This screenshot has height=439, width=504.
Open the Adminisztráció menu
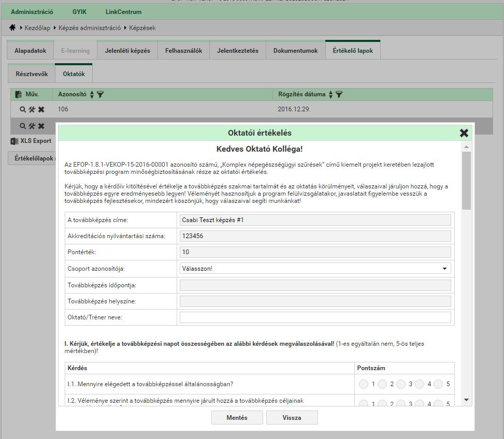pyautogui.click(x=32, y=12)
